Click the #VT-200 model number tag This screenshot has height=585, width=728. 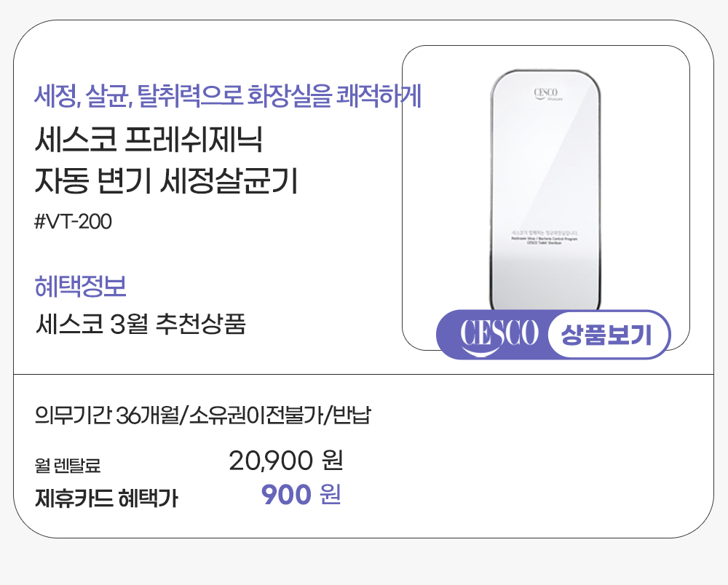(74, 221)
